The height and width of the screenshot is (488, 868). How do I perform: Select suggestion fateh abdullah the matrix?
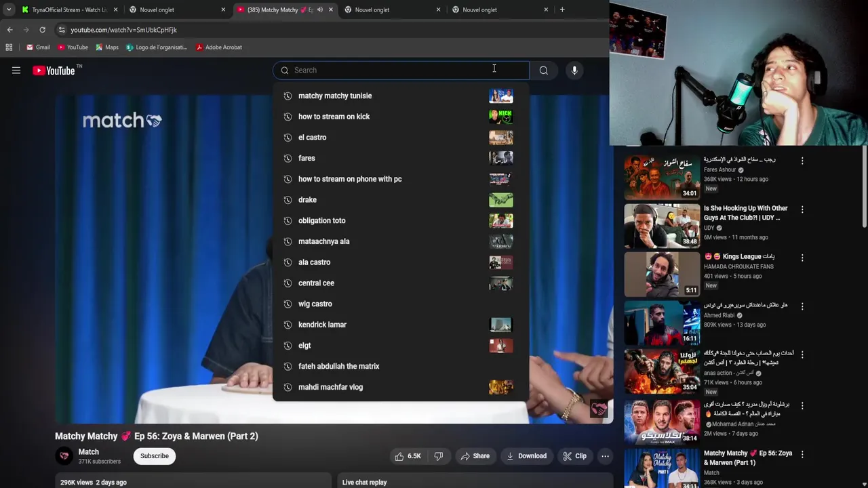[x=401, y=367]
